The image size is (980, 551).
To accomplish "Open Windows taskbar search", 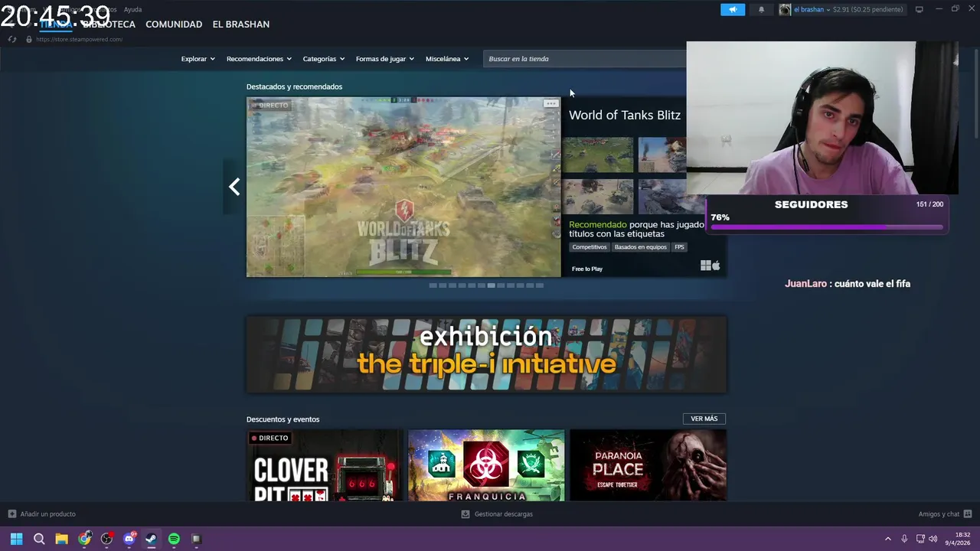I will [39, 539].
